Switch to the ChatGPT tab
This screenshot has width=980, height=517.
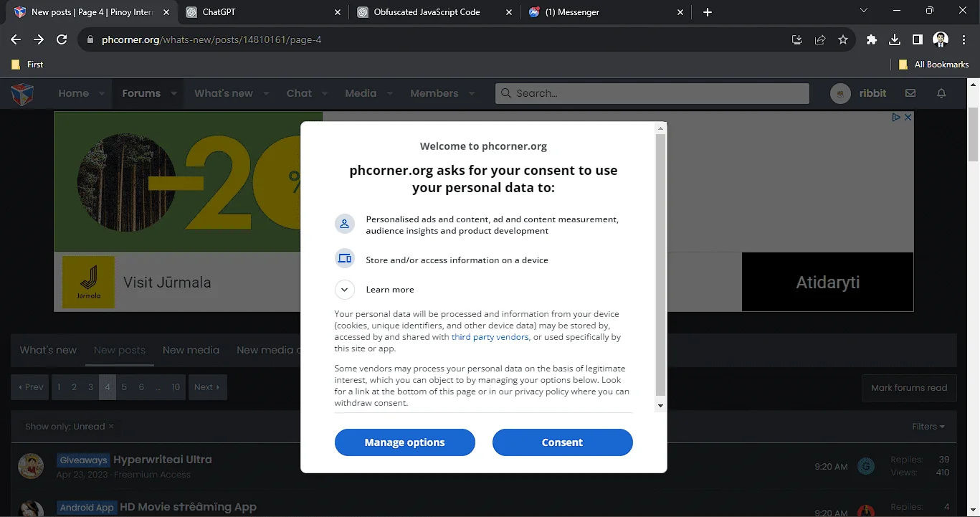[262, 12]
